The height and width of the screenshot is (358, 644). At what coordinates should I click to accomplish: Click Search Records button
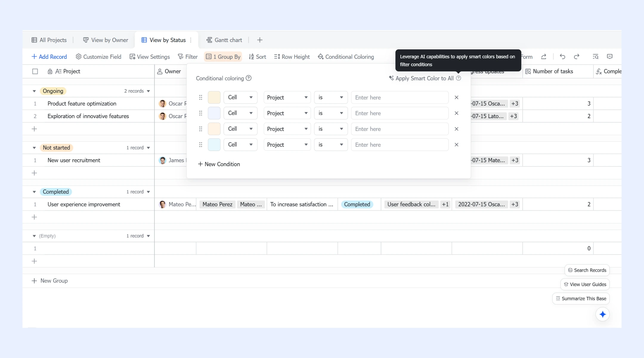coord(587,270)
